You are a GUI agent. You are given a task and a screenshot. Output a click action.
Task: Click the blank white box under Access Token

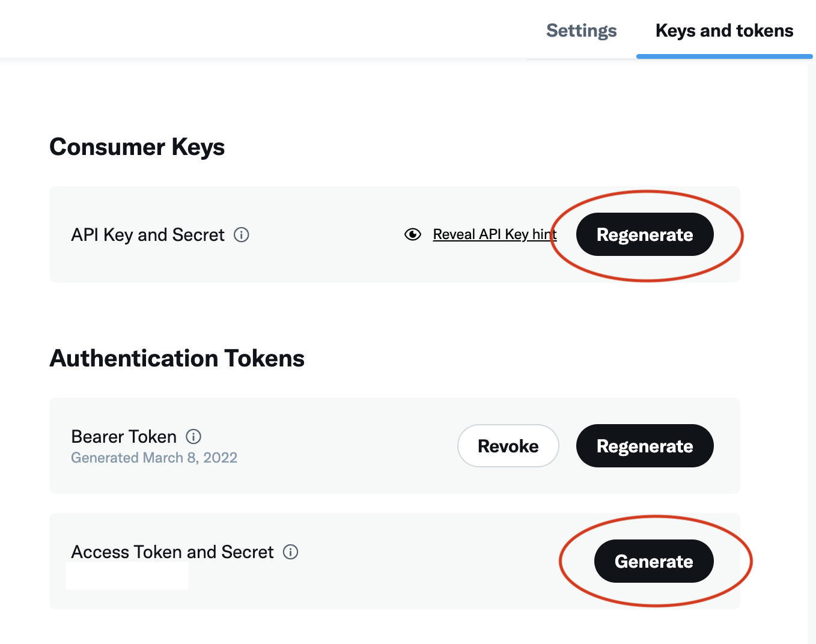[x=127, y=577]
